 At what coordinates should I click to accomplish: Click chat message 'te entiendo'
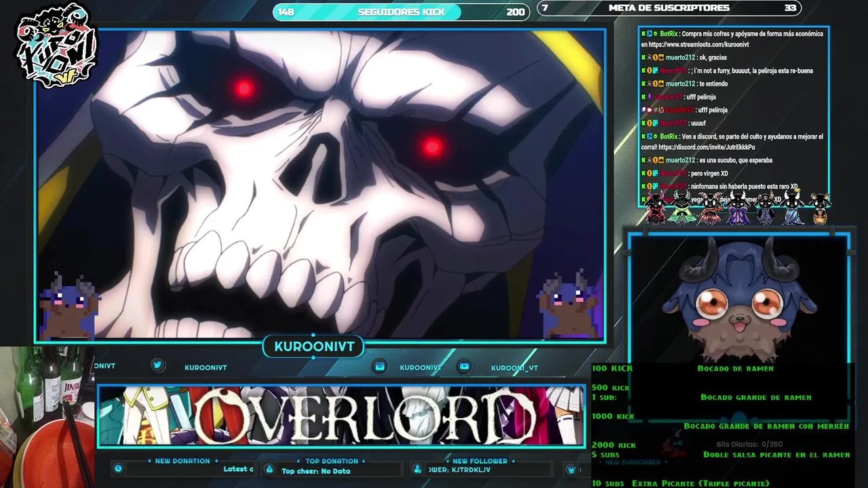[x=713, y=84]
